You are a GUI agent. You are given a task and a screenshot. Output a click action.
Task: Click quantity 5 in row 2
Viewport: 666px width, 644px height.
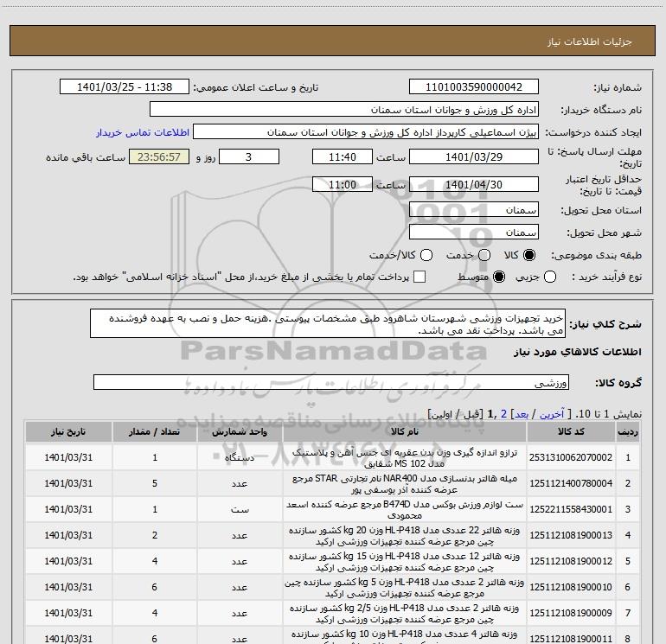tap(155, 483)
